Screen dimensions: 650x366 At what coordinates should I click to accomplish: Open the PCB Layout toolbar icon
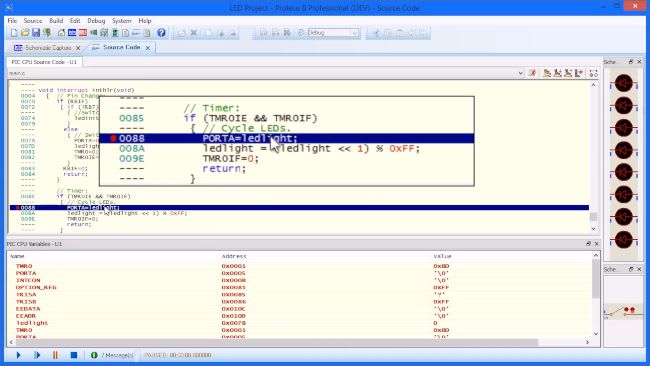pos(83,33)
